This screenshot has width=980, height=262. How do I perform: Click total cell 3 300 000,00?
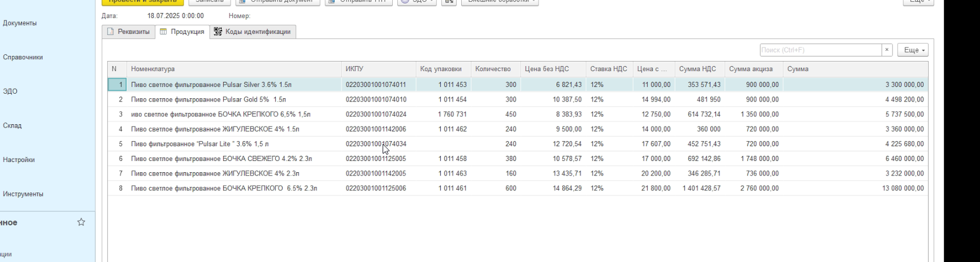click(856, 85)
